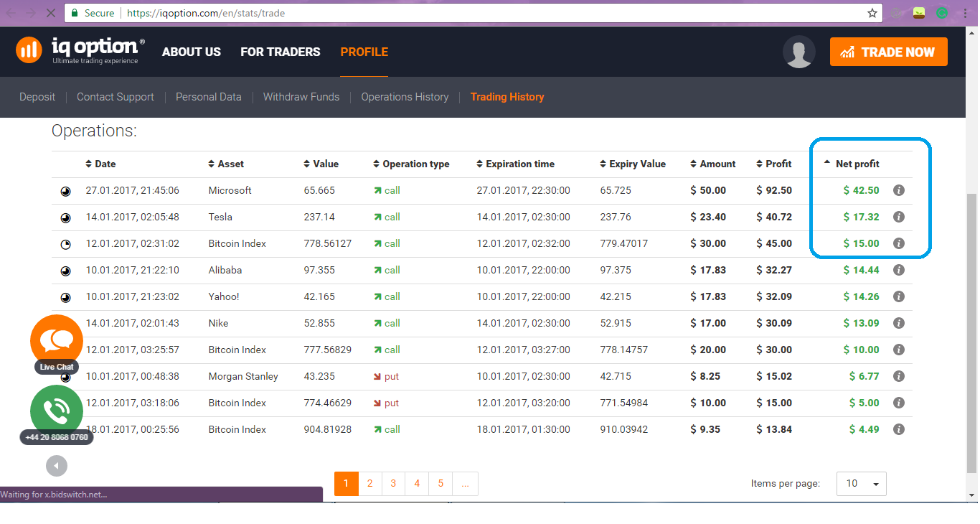Open info for the $4.49 net profit trade
Viewport: 980px width, 524px height.
[898, 429]
